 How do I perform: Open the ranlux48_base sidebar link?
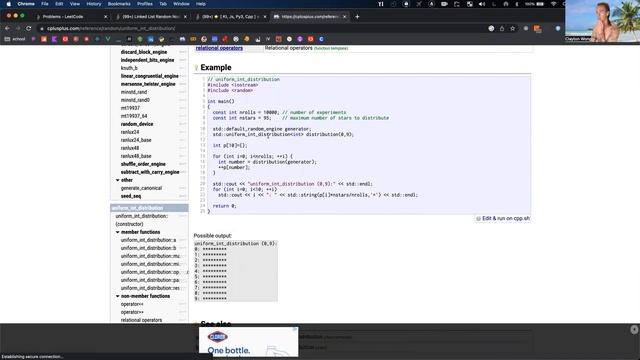click(136, 156)
